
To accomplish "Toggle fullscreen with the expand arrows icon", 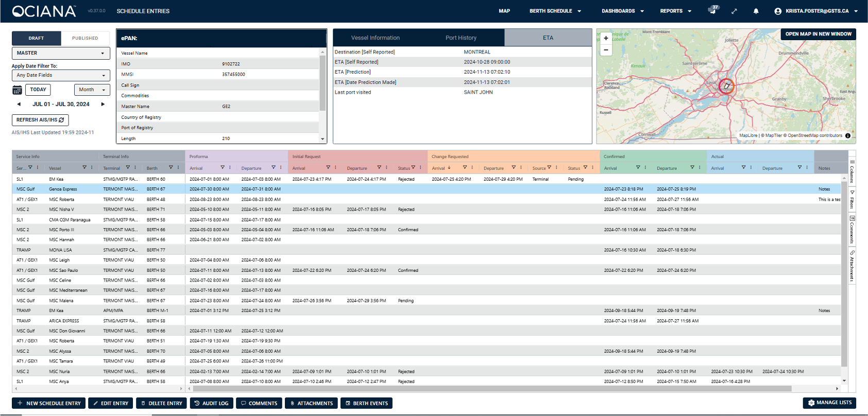I will [x=734, y=11].
